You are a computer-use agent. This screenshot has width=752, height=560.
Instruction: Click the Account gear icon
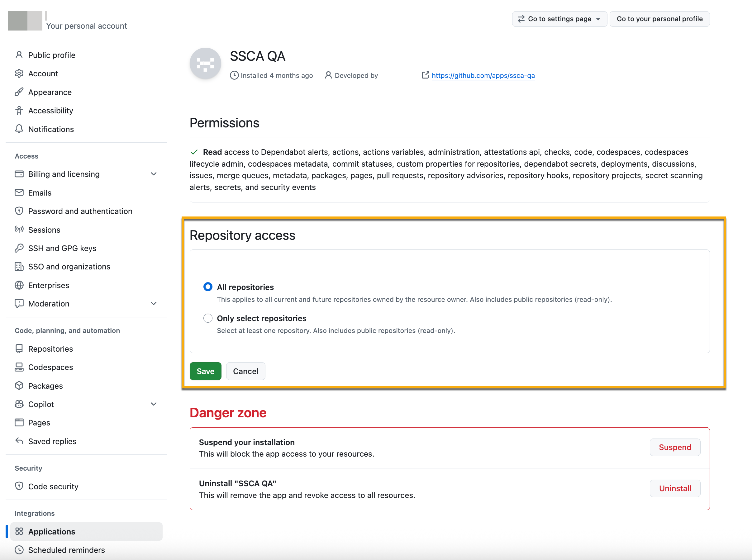[19, 74]
